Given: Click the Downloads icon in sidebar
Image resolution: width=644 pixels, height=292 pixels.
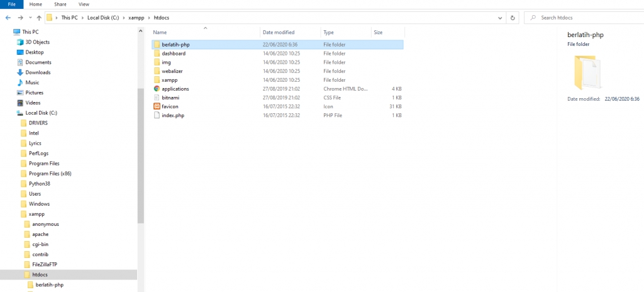Looking at the screenshot, I should coord(20,72).
